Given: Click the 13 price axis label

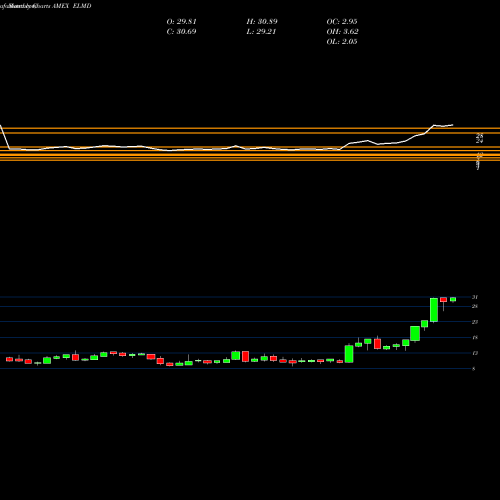Looking at the screenshot, I should click(x=475, y=353).
